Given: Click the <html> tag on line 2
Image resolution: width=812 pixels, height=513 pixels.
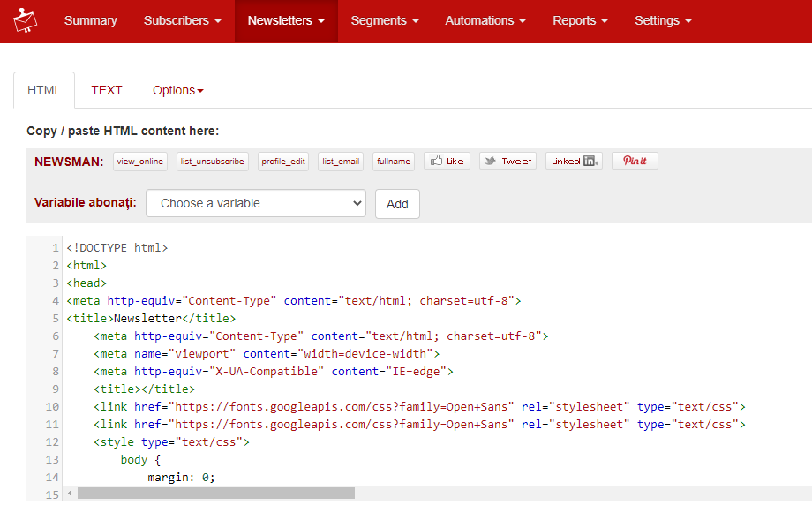Looking at the screenshot, I should 86,265.
